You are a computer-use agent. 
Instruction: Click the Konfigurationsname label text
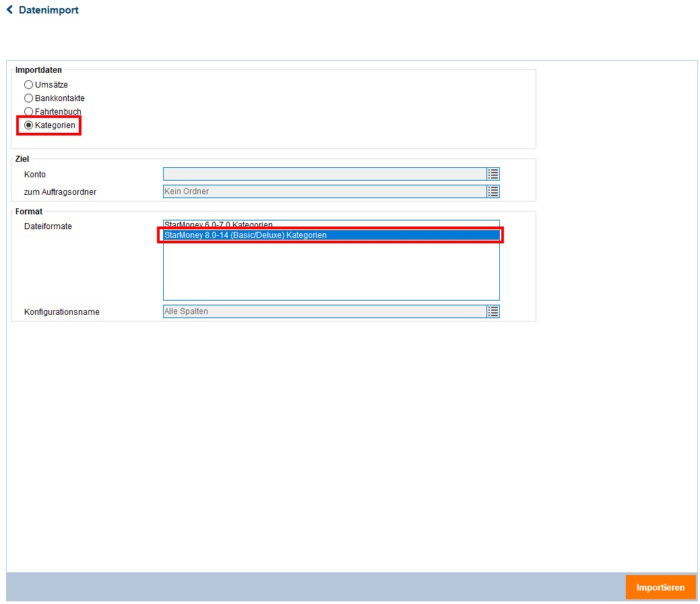62,312
